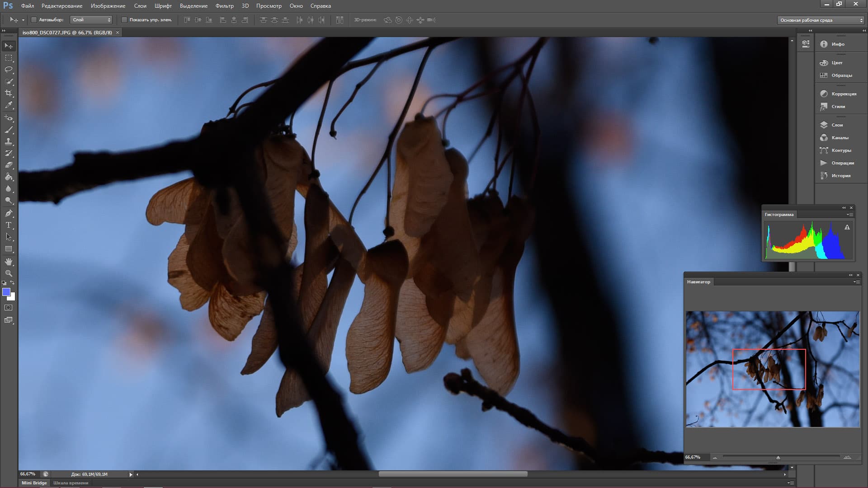868x488 pixels.
Task: Open the Фильтр menu
Action: tap(224, 6)
